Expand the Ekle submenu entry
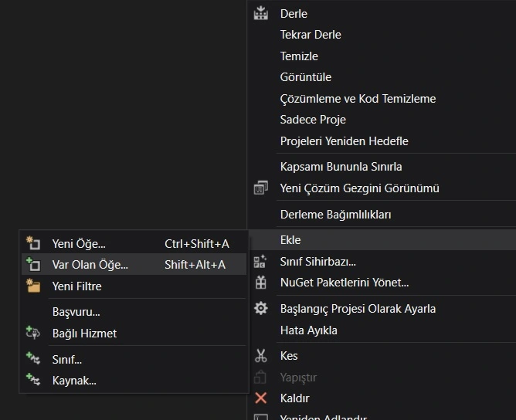This screenshot has width=516, height=420. pyautogui.click(x=290, y=240)
